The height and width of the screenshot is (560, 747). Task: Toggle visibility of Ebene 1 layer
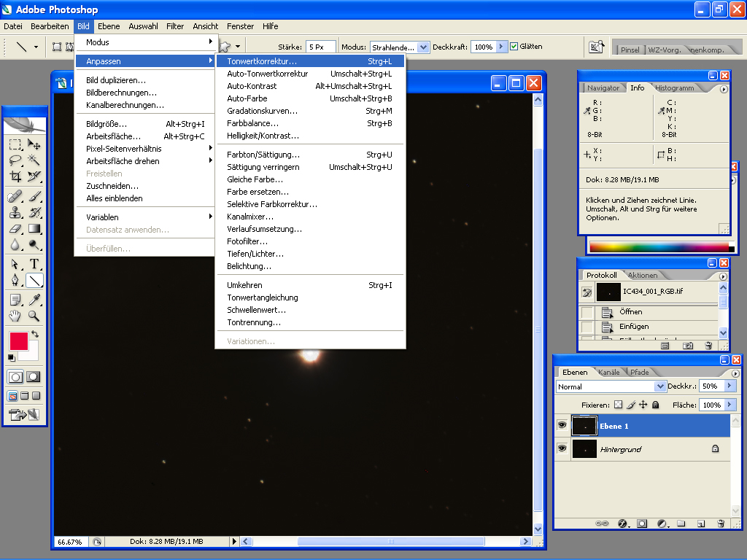562,425
